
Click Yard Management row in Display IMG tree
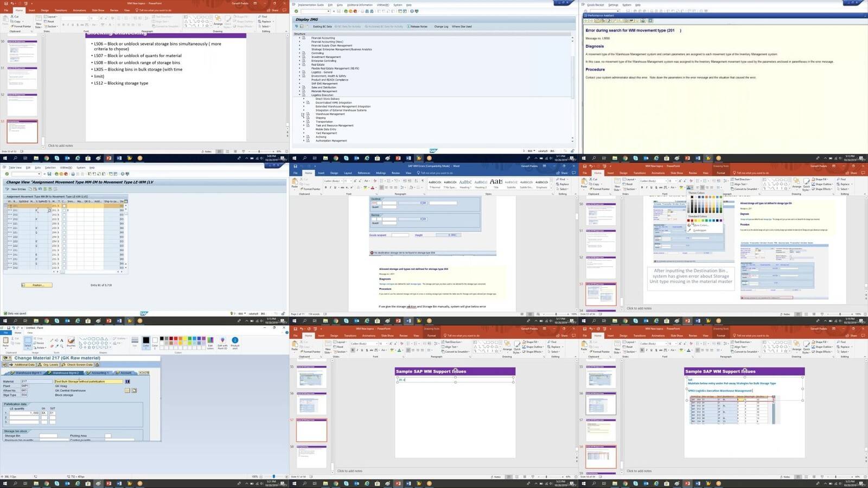(326, 133)
